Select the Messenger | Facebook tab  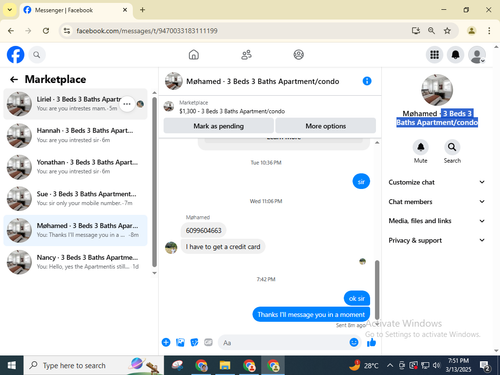click(76, 10)
